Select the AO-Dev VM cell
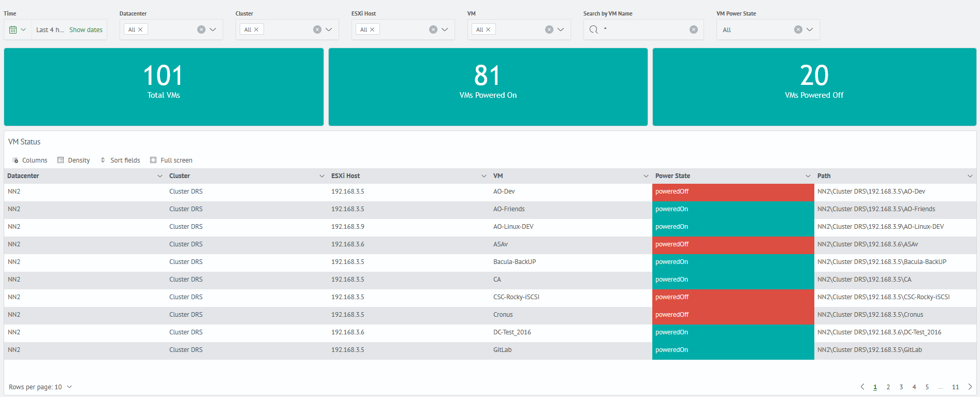 pyautogui.click(x=571, y=192)
